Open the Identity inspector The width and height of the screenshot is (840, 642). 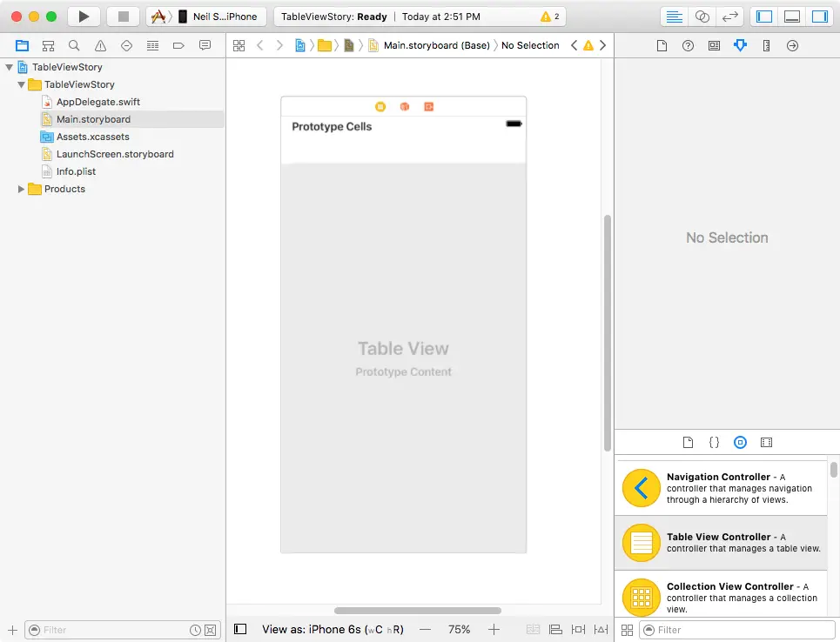click(x=714, y=45)
